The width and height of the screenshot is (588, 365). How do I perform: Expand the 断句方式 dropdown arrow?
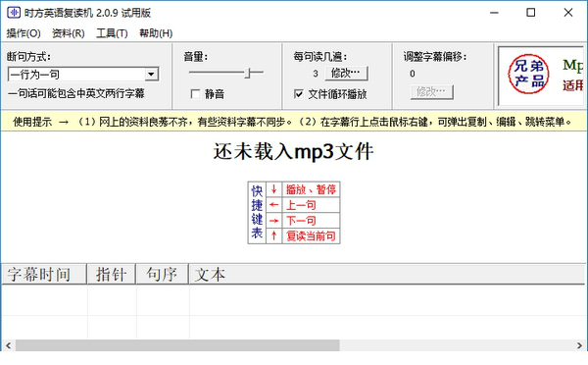point(151,74)
